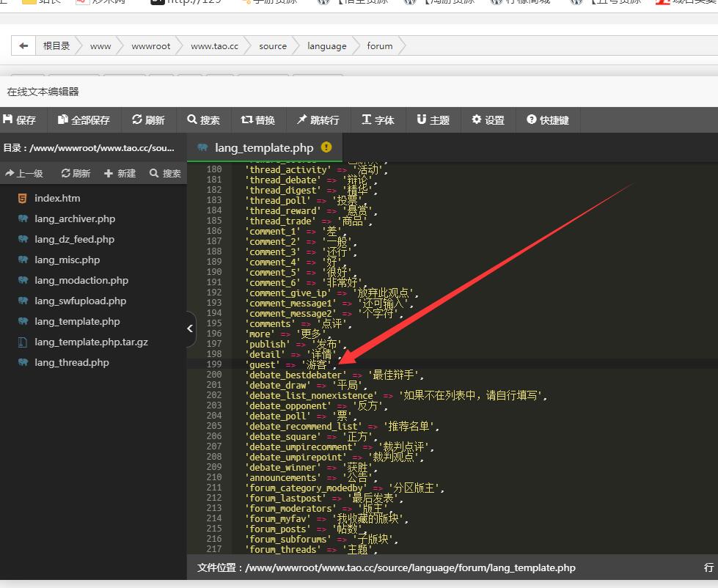This screenshot has width=718, height=588.
Task: Open Jump to line (跳转行)
Action: coord(318,120)
